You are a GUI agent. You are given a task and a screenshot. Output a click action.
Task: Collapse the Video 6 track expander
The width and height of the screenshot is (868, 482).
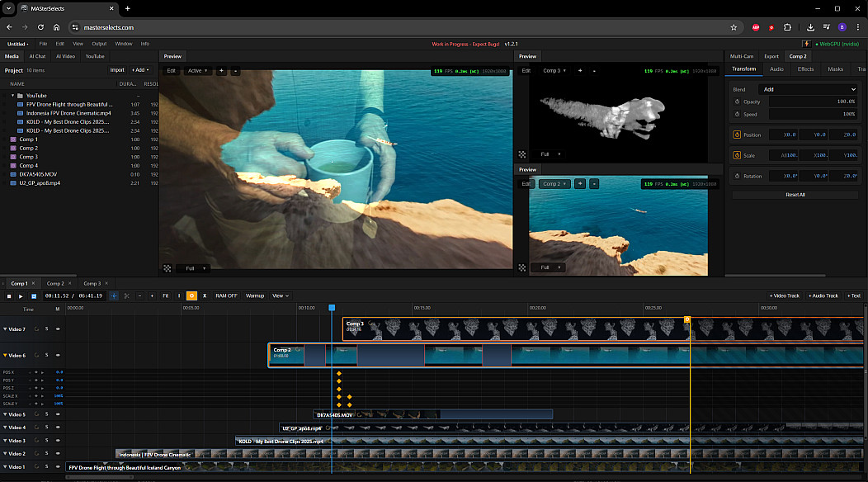4,355
